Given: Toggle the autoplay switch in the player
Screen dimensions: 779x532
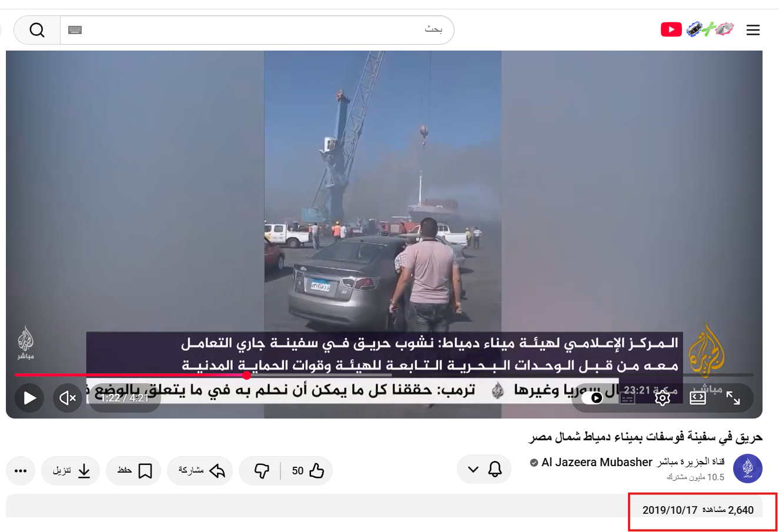Looking at the screenshot, I should click(592, 398).
